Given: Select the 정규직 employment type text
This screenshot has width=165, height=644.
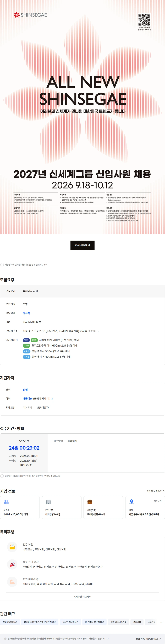Looking at the screenshot, I should pyautogui.click(x=26, y=313).
